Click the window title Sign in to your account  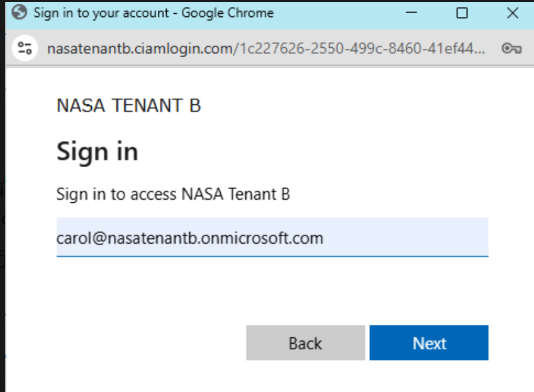pos(101,13)
